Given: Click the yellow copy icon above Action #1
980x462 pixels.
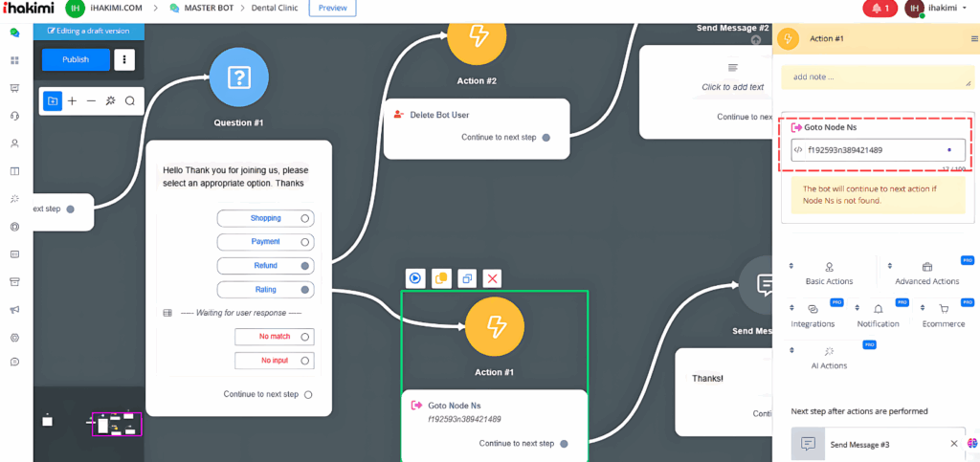Looking at the screenshot, I should click(441, 278).
